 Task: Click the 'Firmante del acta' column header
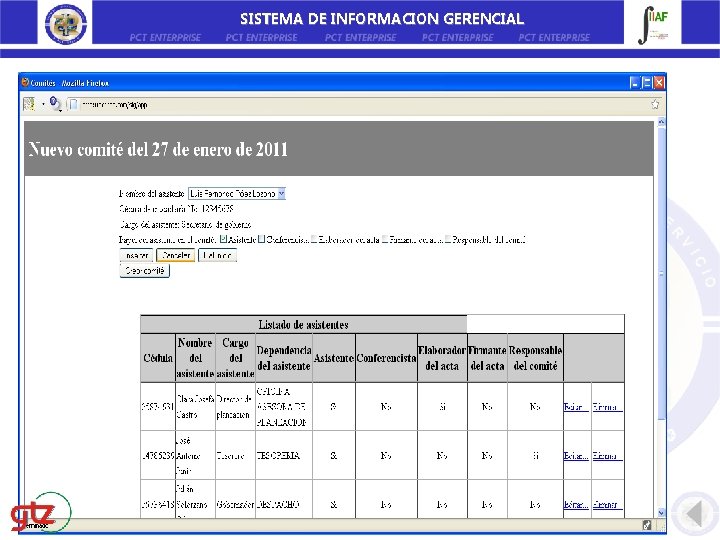(x=487, y=358)
